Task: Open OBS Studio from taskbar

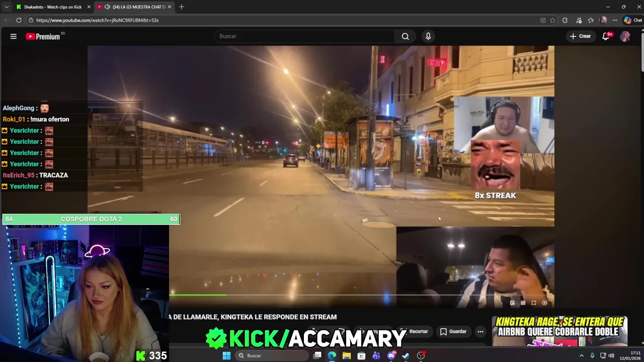Action: click(421, 355)
